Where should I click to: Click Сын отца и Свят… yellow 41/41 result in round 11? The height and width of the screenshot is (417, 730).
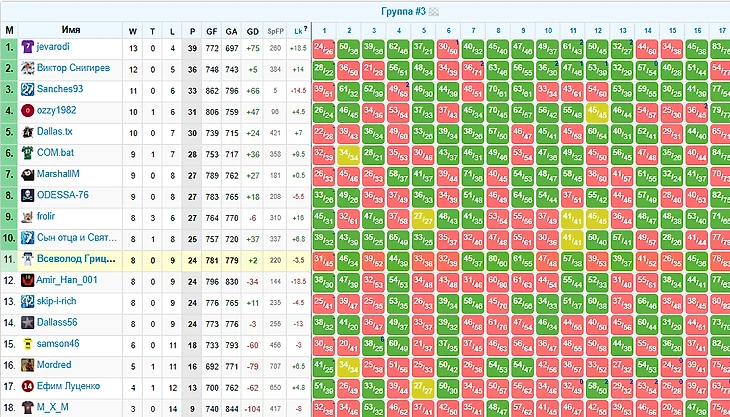pos(573,240)
